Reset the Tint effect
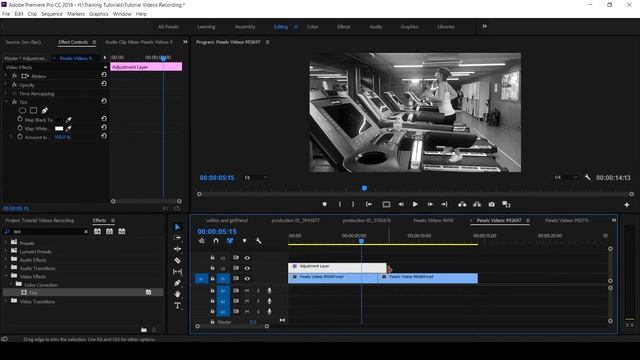 104,101
